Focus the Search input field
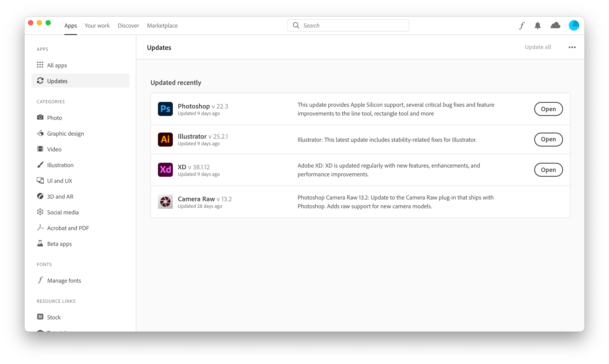Image resolution: width=609 pixels, height=364 pixels. click(353, 26)
